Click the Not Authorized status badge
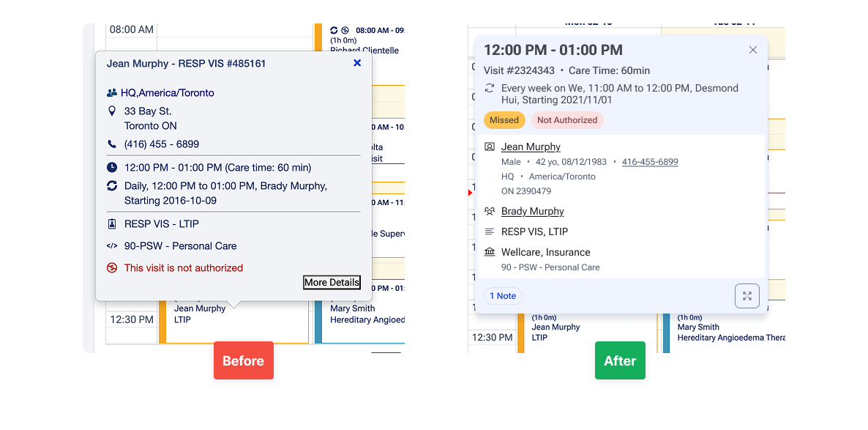Screen dimensions: 868x430 click(x=567, y=120)
